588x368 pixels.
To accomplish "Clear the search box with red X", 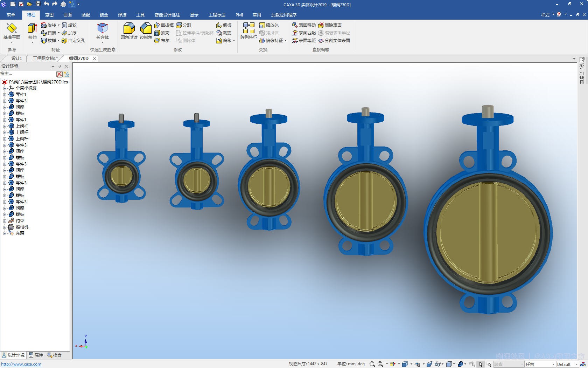I will (x=59, y=74).
